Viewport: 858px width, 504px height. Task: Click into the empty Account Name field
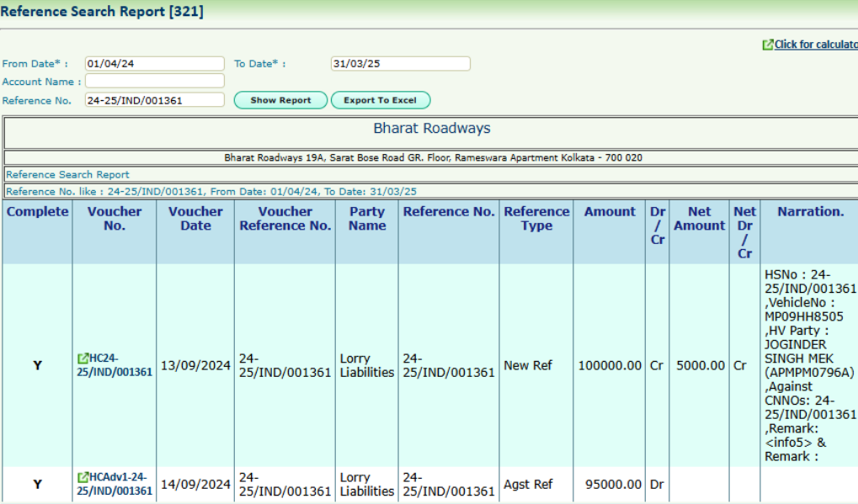155,82
